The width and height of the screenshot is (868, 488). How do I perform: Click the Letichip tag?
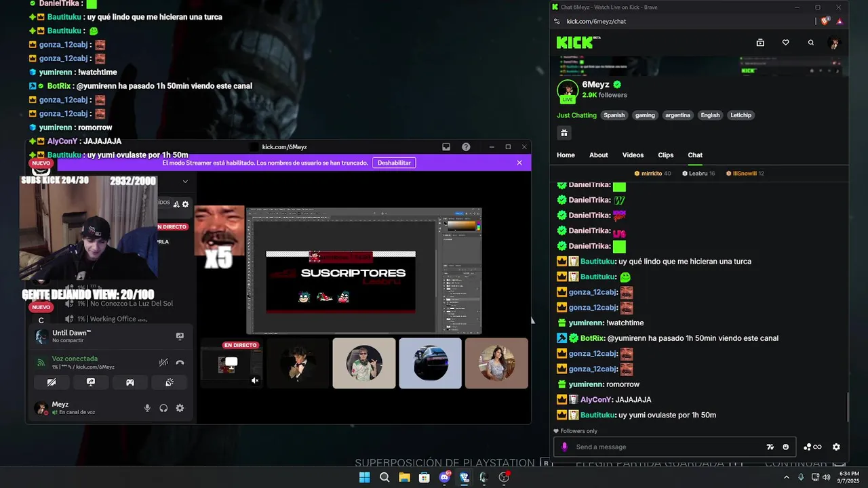click(741, 115)
